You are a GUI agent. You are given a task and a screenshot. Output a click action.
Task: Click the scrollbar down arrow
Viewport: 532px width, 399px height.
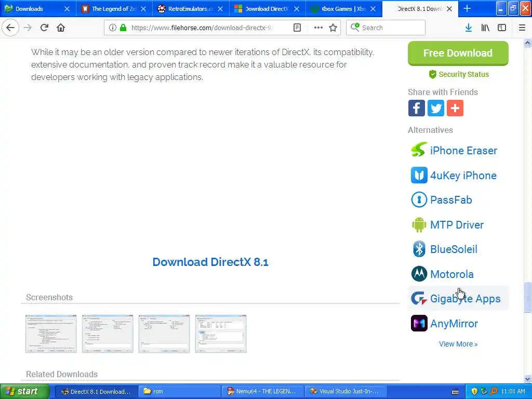click(x=528, y=379)
